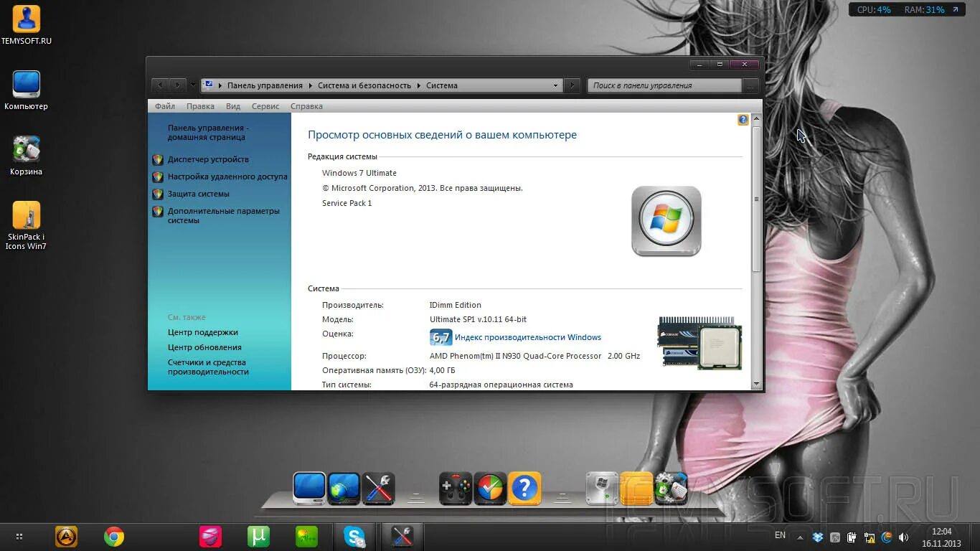Click shield icon beside Защита системы
Image resolution: width=980 pixels, height=551 pixels.
point(158,194)
